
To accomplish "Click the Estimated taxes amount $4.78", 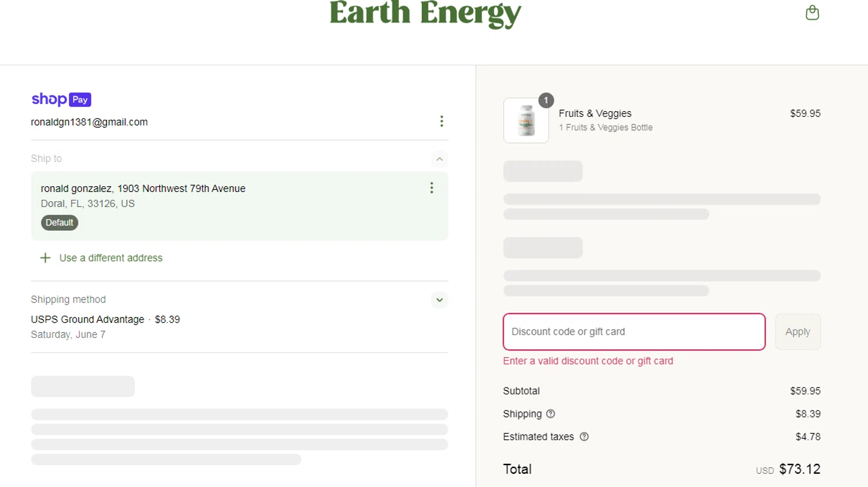I will click(x=808, y=437).
